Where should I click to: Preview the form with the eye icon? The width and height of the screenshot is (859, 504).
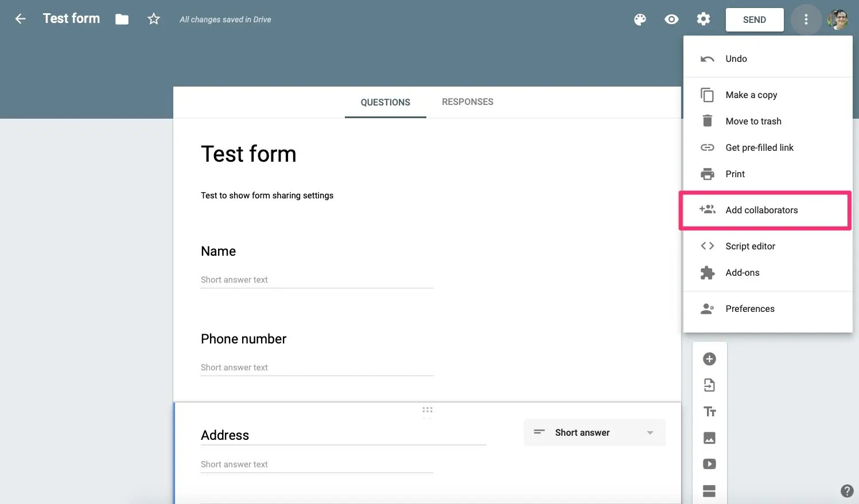pyautogui.click(x=671, y=19)
